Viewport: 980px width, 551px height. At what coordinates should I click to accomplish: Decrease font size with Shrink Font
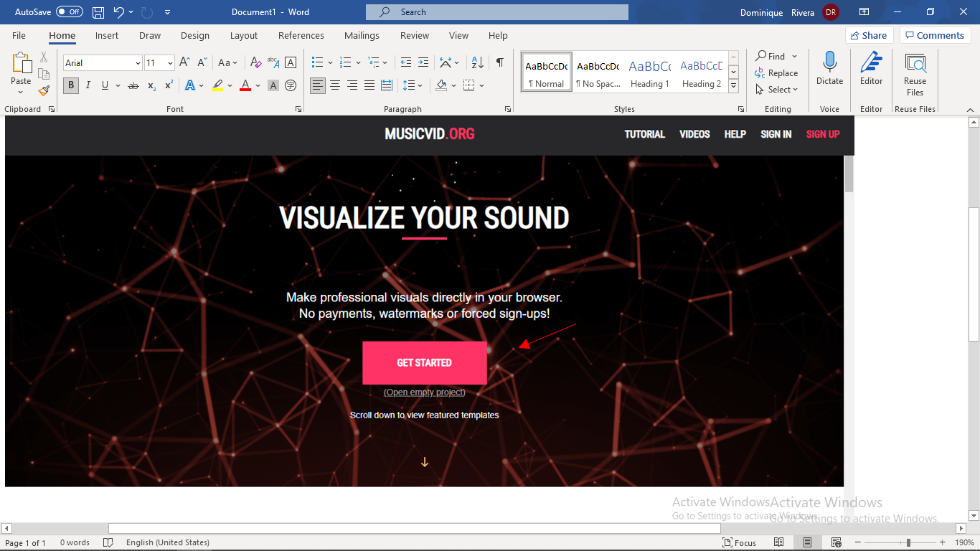point(202,63)
